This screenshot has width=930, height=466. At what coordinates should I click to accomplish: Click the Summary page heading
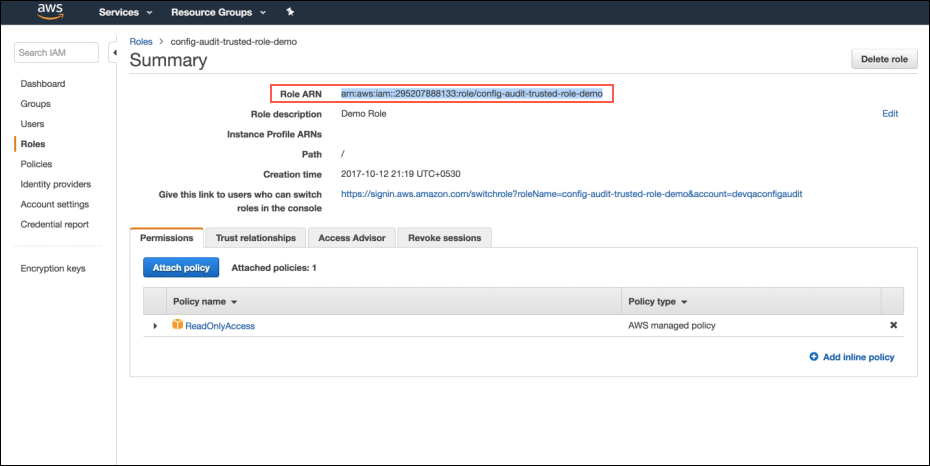(x=168, y=60)
